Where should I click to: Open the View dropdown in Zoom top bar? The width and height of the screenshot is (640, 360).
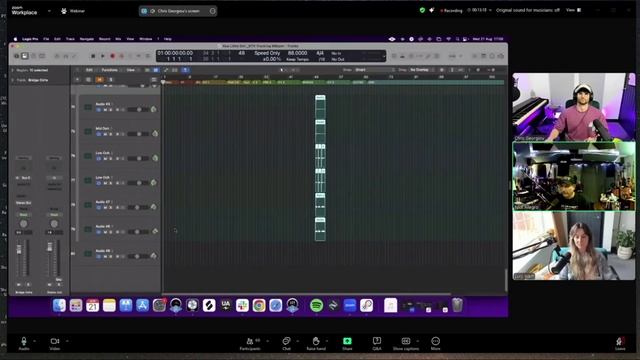[573, 10]
